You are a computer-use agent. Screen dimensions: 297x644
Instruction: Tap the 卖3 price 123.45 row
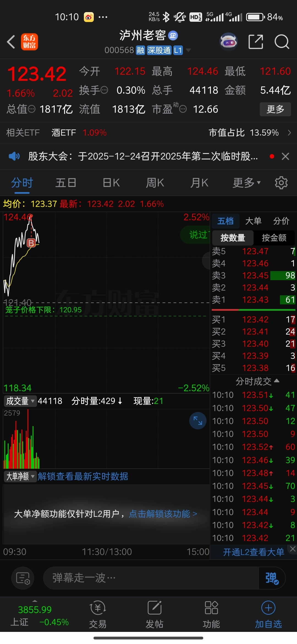click(254, 275)
